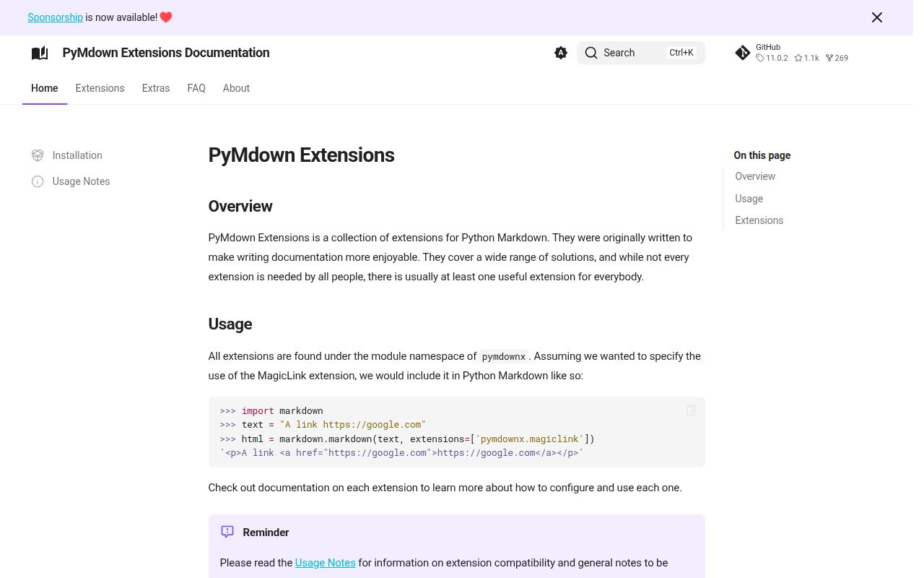
Task: Open the search field
Action: (641, 53)
